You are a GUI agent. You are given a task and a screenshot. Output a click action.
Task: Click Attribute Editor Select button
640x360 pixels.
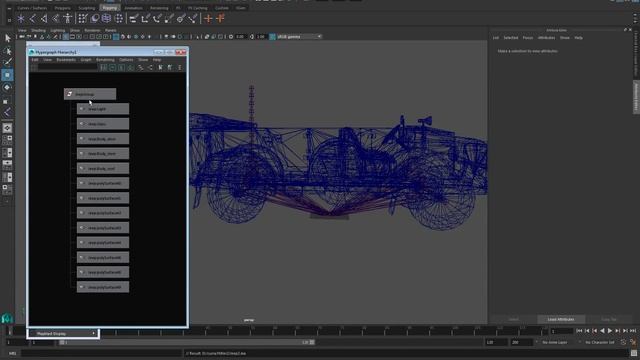513,319
